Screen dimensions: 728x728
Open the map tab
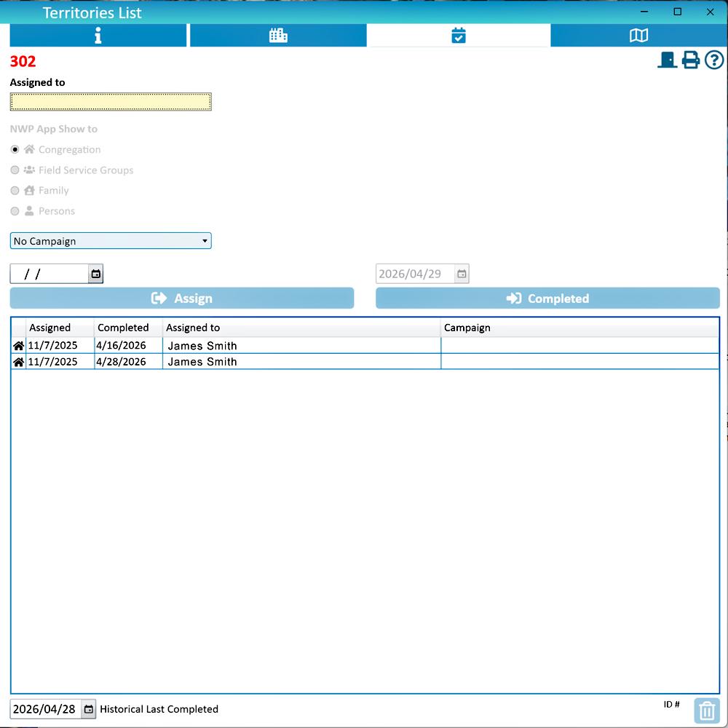click(638, 36)
